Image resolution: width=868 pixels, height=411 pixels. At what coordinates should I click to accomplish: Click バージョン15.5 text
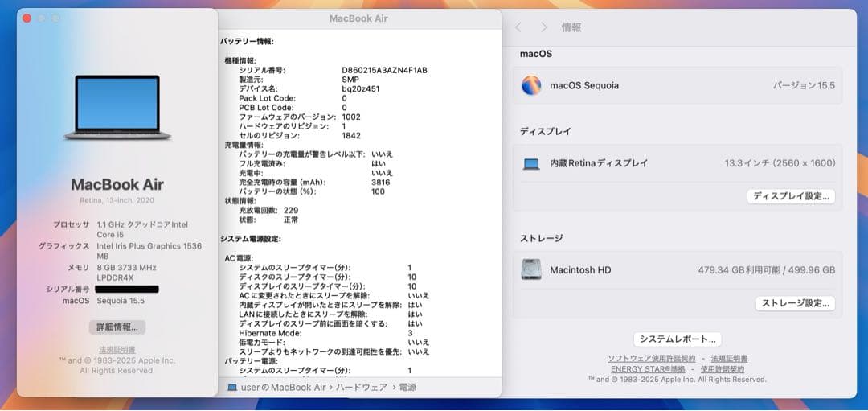click(804, 85)
